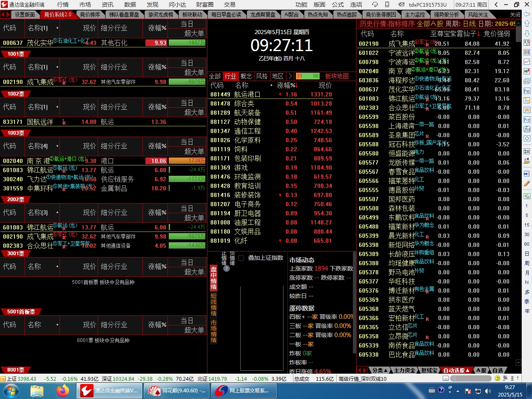This screenshot has height=399, width=532.
Task: Select the 短线情绪 vertical tab
Action: coord(214,305)
